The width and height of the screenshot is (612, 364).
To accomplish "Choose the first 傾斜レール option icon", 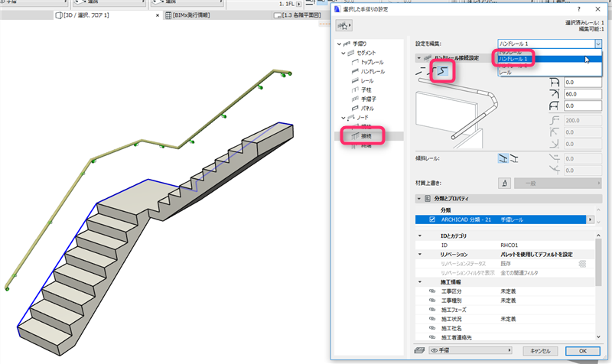I will pos(503,158).
